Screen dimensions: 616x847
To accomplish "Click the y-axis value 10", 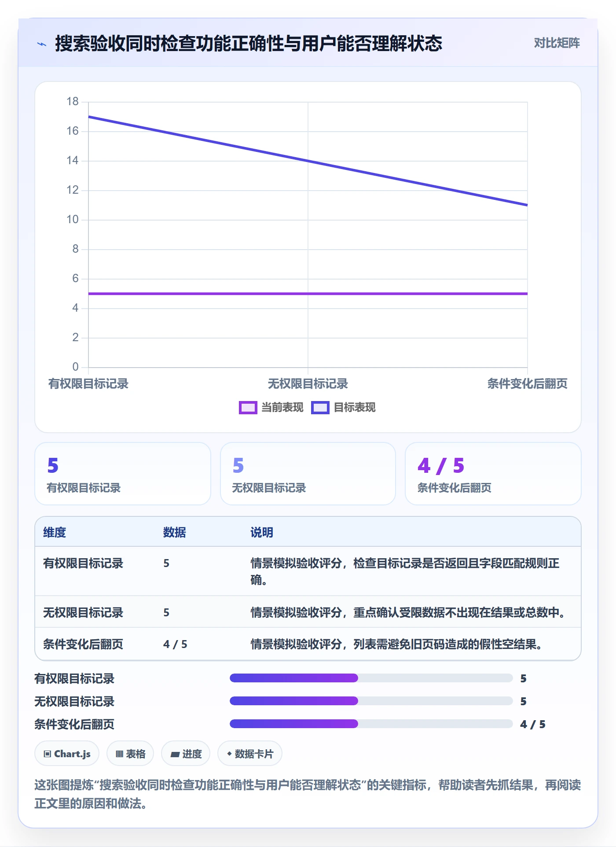I will (x=73, y=220).
